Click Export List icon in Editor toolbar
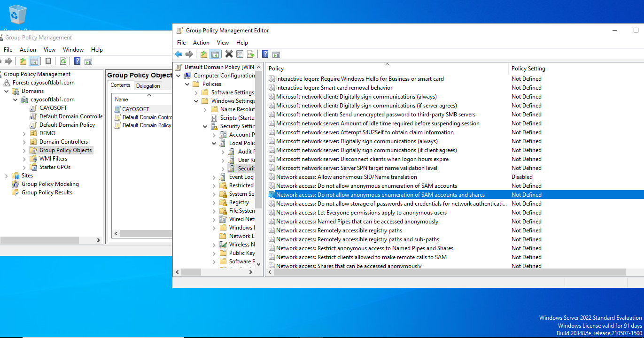The width and height of the screenshot is (644, 338). click(x=251, y=54)
